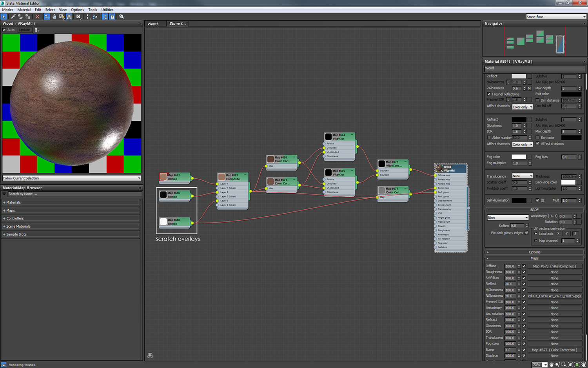Click the red X Delete Selected icon
Viewport: 588px width, 368px height.
tap(37, 16)
